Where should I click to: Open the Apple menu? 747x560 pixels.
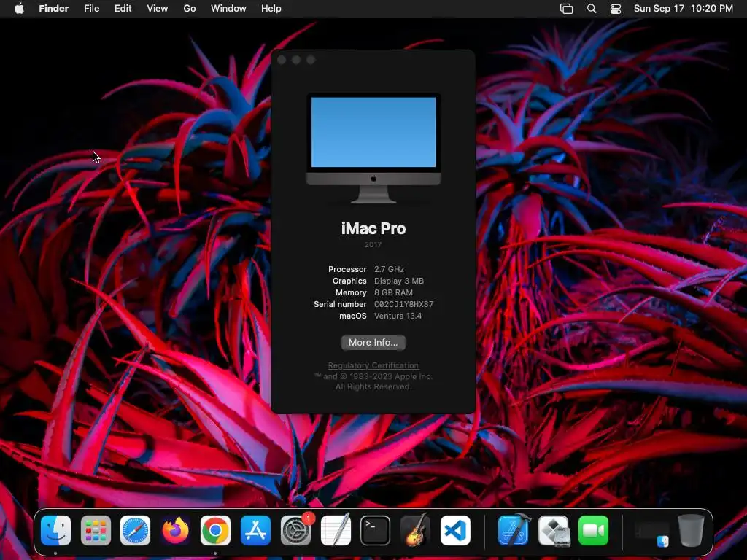tap(19, 9)
